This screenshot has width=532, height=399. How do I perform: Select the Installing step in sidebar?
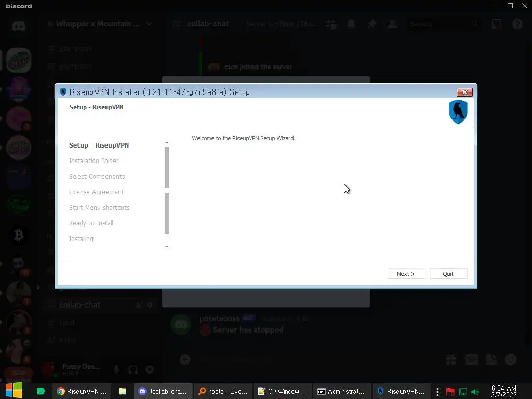(x=81, y=239)
